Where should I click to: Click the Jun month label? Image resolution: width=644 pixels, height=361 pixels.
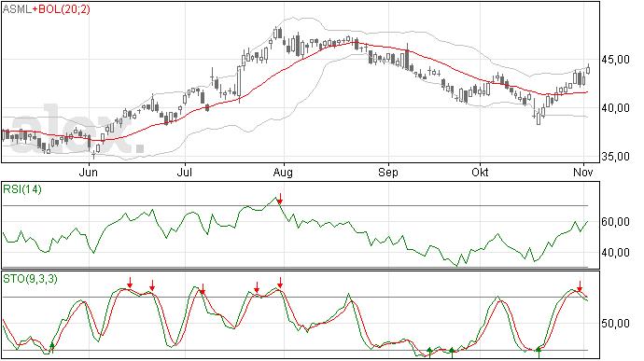(x=89, y=172)
